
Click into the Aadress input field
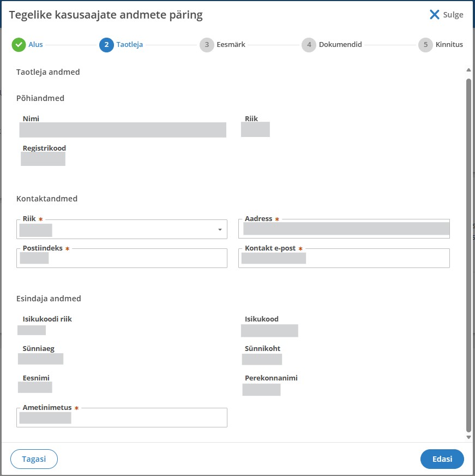click(x=344, y=229)
